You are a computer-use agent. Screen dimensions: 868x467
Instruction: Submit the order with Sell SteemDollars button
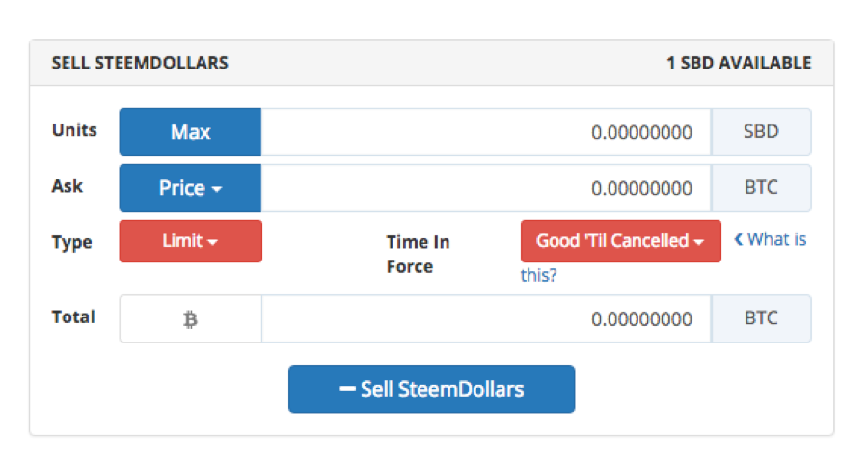(431, 389)
